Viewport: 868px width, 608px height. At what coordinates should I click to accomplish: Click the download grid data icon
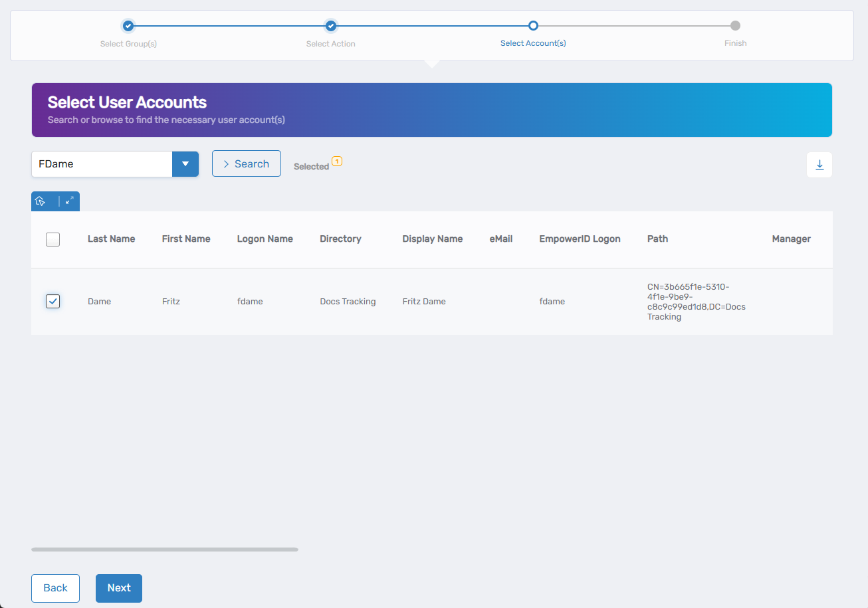pyautogui.click(x=819, y=164)
